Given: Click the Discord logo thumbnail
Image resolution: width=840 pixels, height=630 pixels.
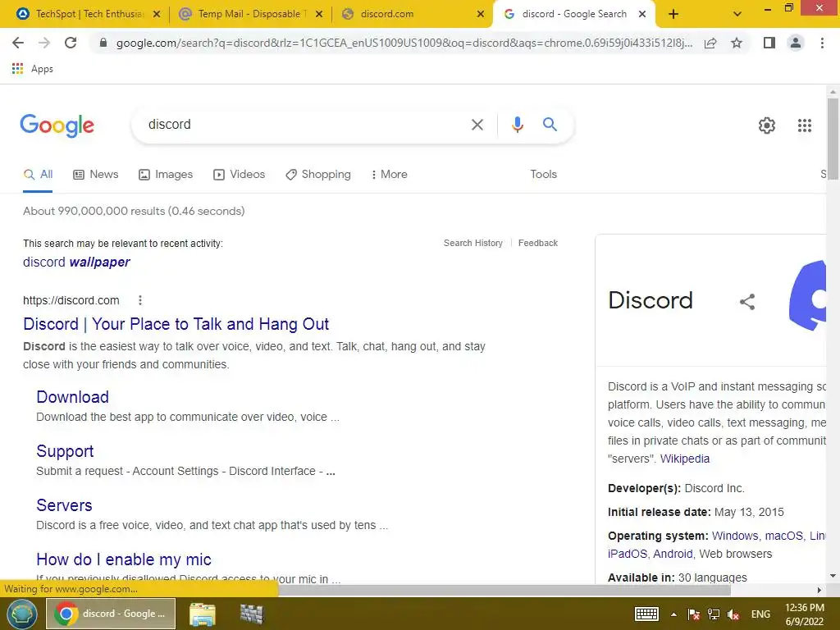Looking at the screenshot, I should (x=807, y=295).
